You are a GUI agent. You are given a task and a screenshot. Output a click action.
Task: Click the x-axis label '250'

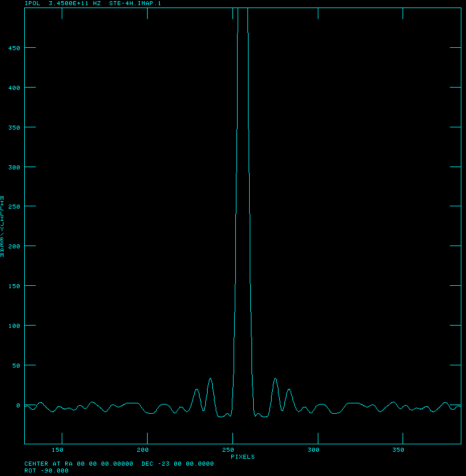pyautogui.click(x=228, y=450)
